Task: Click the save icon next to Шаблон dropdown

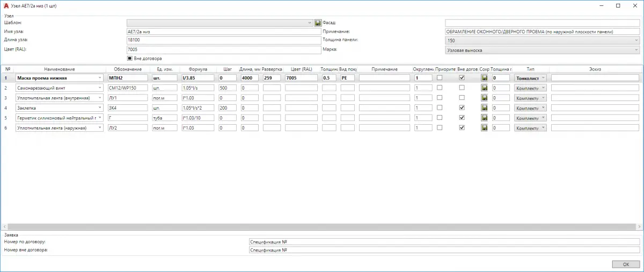Action: point(318,23)
